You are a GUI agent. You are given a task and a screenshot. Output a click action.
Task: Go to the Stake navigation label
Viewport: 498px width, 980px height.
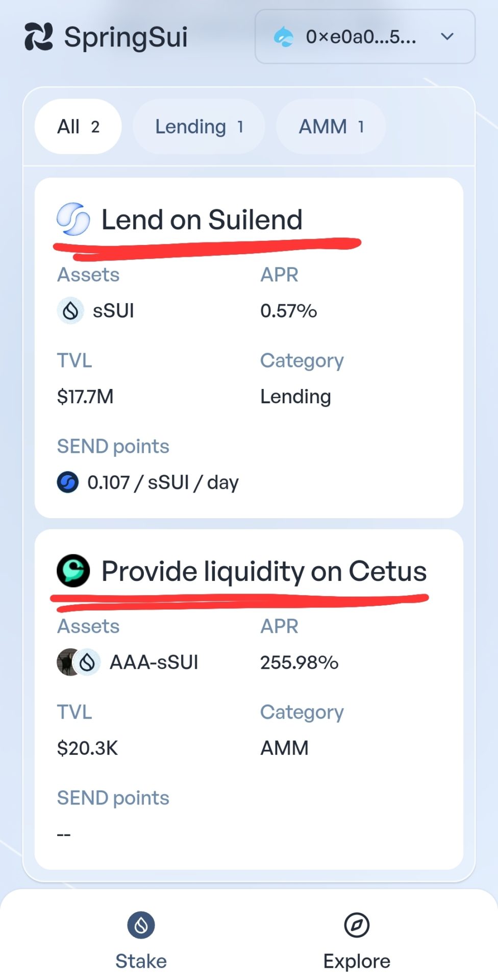[141, 961]
